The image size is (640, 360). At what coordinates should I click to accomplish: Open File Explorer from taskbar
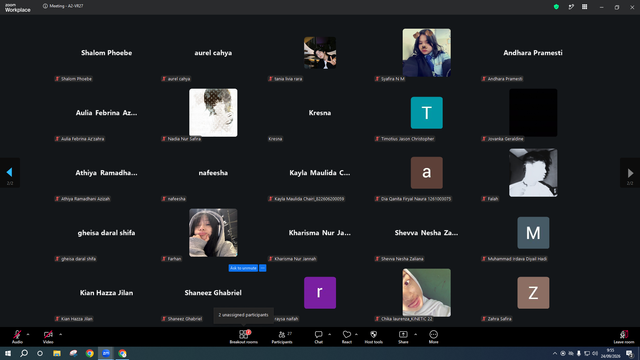(x=57, y=353)
